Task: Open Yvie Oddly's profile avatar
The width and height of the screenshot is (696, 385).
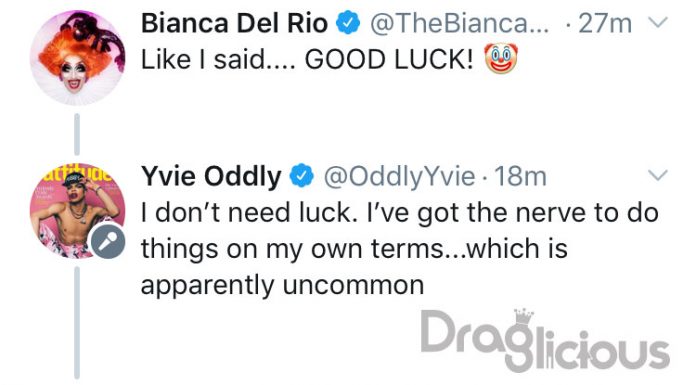Action: point(78,211)
